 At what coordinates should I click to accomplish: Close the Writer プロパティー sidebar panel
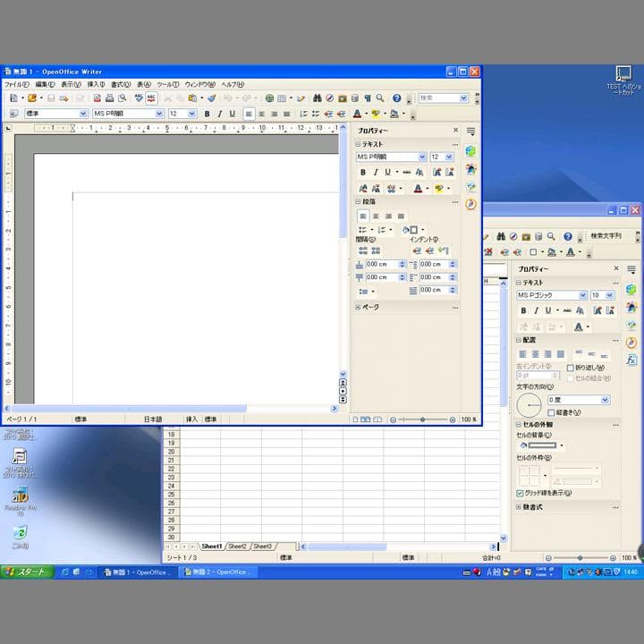pyautogui.click(x=455, y=130)
